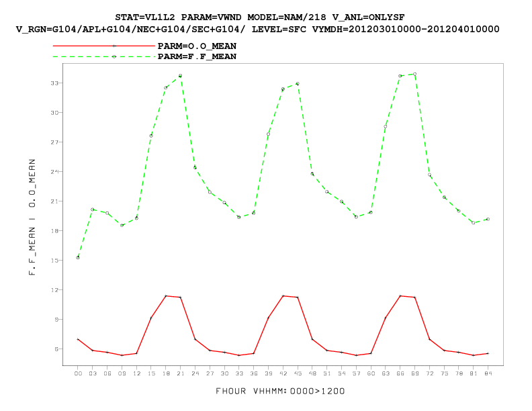This screenshot has width=532, height=411.
Task: Select legend label 'PARM=F.F_MEAN'
Action: (x=197, y=56)
